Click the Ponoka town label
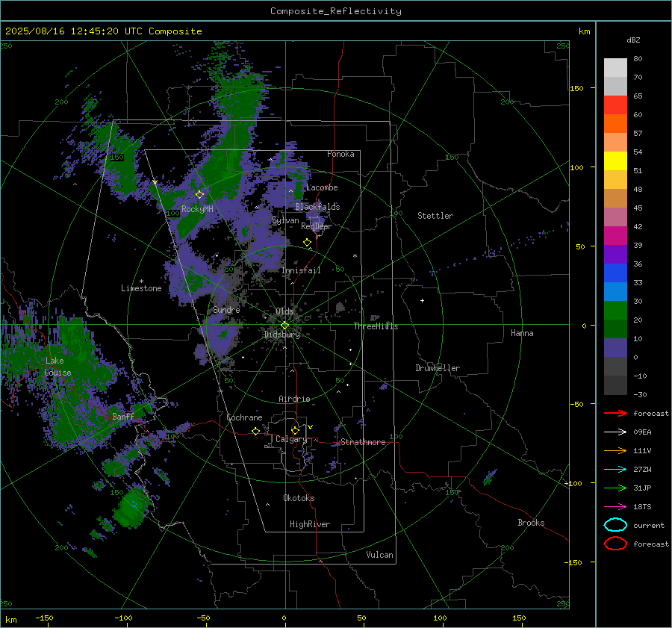672x628 pixels. pyautogui.click(x=340, y=154)
